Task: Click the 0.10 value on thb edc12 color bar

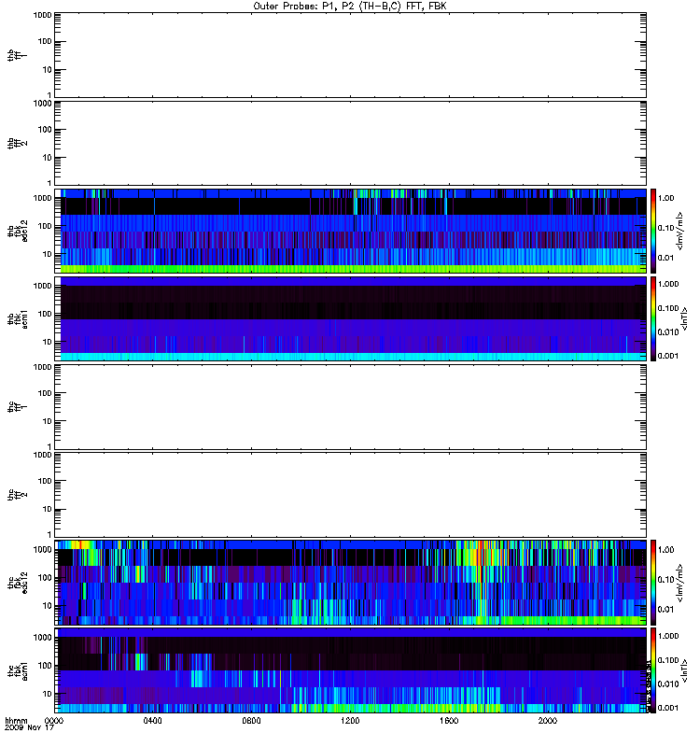Action: click(x=666, y=228)
